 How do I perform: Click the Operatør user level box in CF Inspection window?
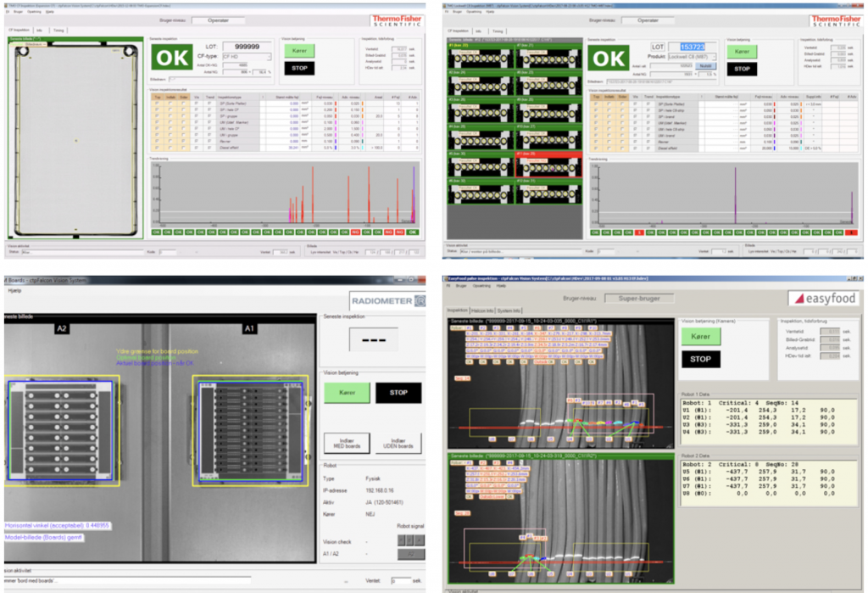(218, 20)
